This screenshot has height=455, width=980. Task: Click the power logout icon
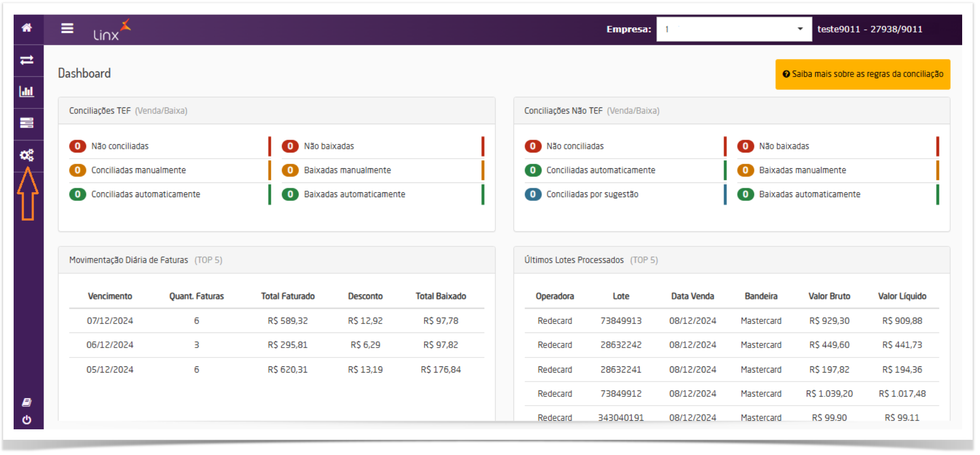click(x=27, y=420)
